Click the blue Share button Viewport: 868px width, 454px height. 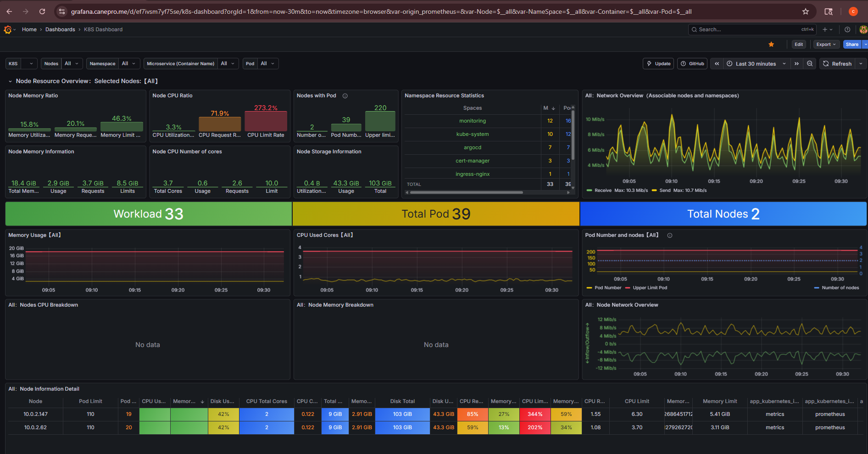point(852,45)
